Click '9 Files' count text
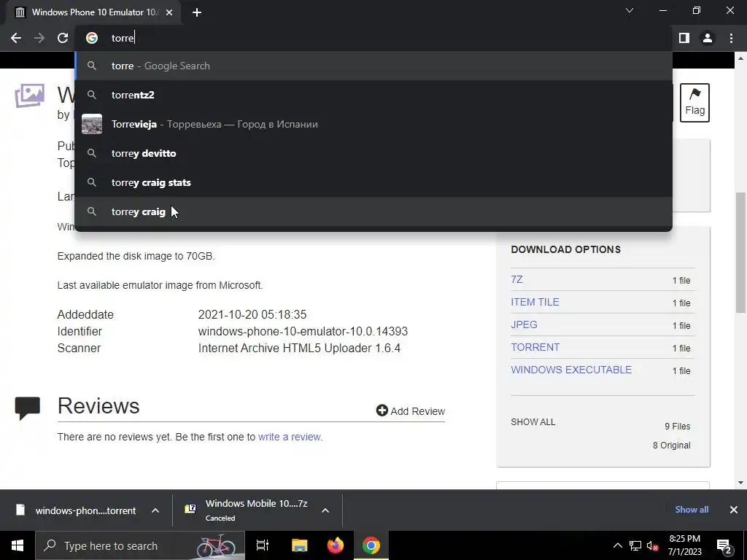This screenshot has width=747, height=560. tap(678, 426)
